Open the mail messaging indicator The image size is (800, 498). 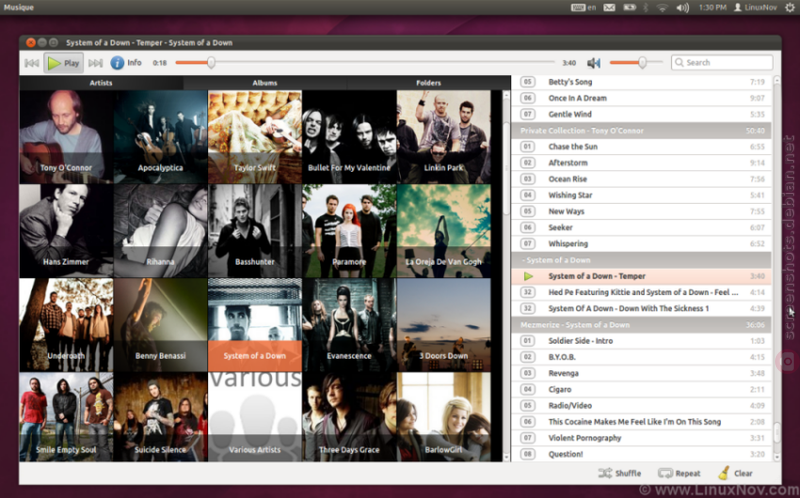(x=609, y=7)
